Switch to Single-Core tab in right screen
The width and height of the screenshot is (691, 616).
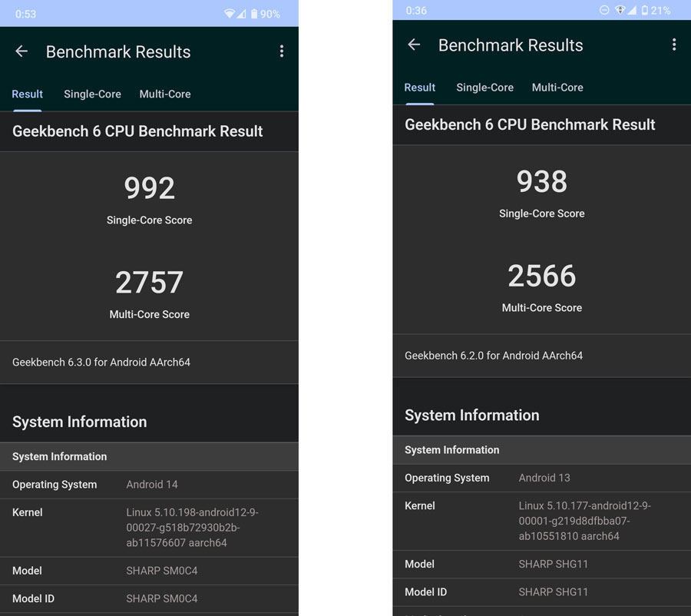point(484,88)
